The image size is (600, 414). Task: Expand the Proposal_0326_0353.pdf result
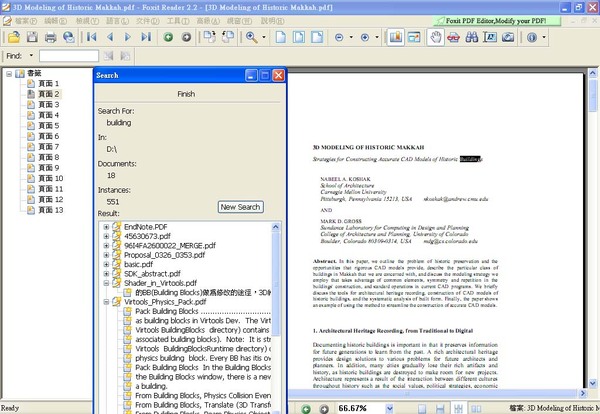click(x=106, y=255)
